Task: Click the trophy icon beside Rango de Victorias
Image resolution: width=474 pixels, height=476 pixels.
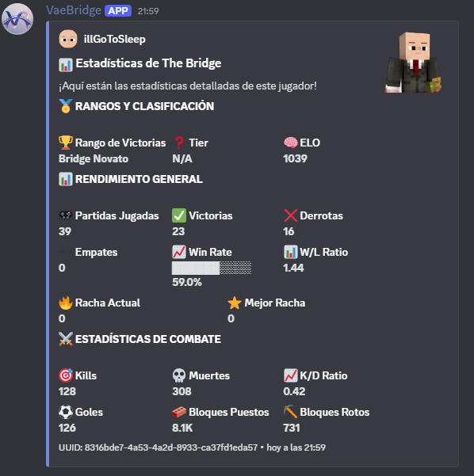Action: pyautogui.click(x=65, y=143)
